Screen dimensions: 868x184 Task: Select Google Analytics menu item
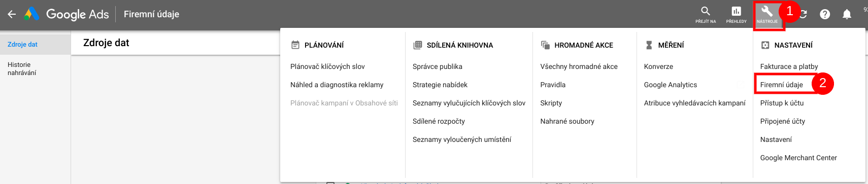(x=671, y=85)
